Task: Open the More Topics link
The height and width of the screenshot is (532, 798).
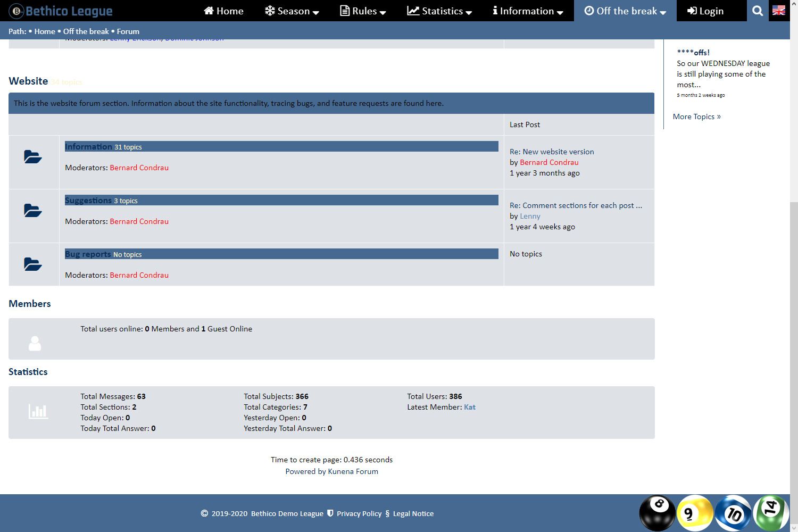Action: (696, 117)
